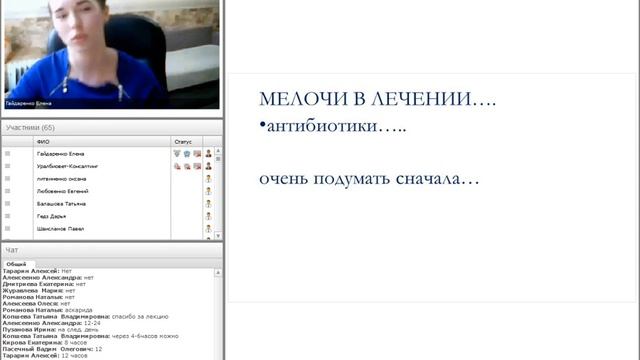Click the Участники (65) panel header
Viewport: 640px width, 360px height.
click(112, 127)
